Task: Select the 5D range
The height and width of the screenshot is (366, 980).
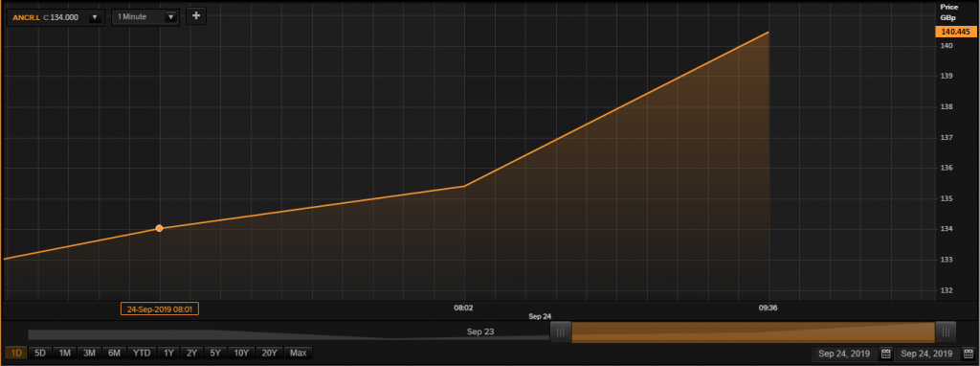Action: 40,353
